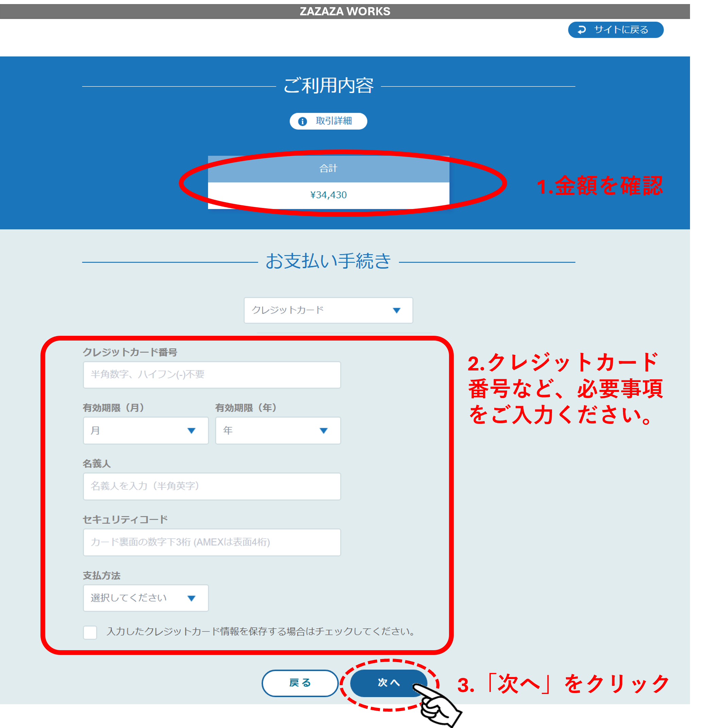This screenshot has height=728, width=707.
Task: Click the 次へ next button
Action: coord(389,683)
